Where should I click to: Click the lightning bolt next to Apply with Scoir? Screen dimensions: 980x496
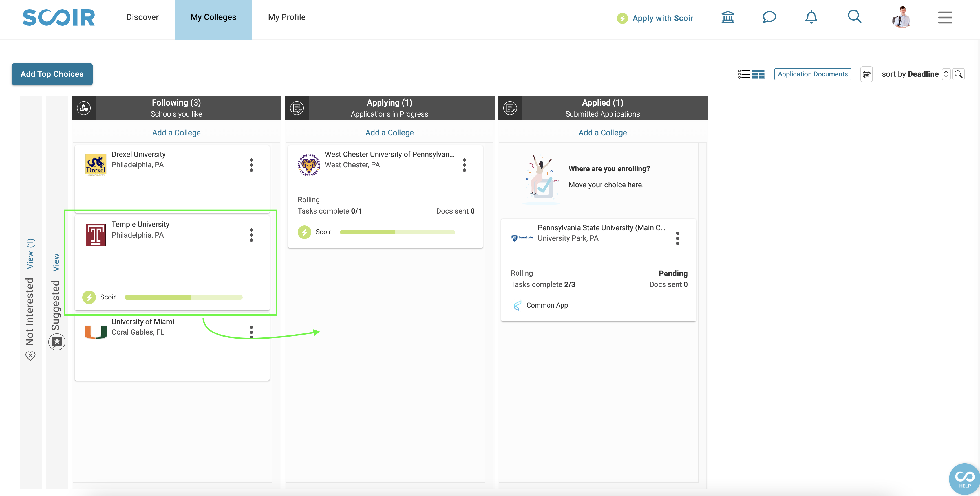click(623, 18)
